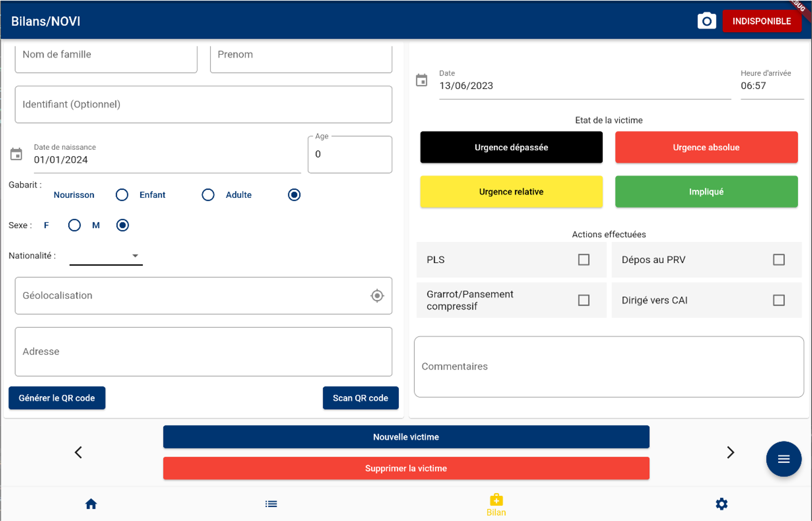
Task: Click the Date de naissance value 01/01/2024
Action: (x=61, y=160)
